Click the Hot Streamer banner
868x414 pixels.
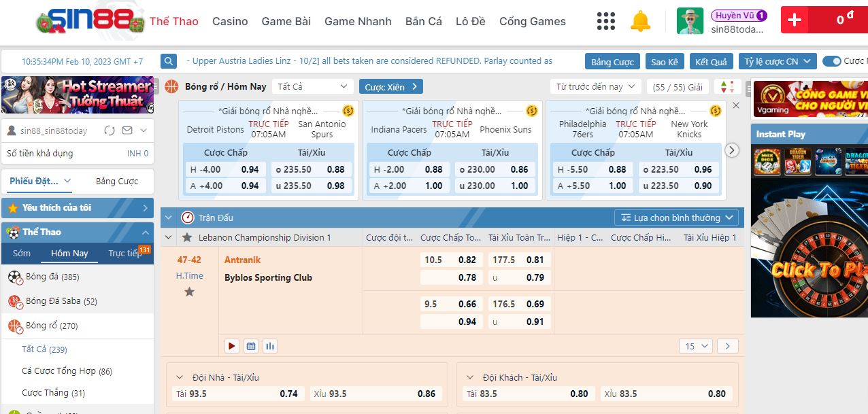(x=78, y=94)
